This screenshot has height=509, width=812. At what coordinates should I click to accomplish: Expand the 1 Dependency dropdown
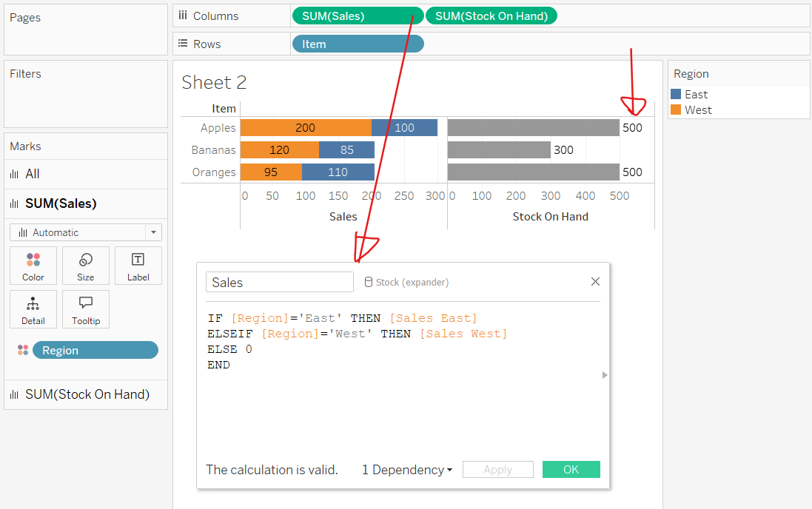[406, 470]
